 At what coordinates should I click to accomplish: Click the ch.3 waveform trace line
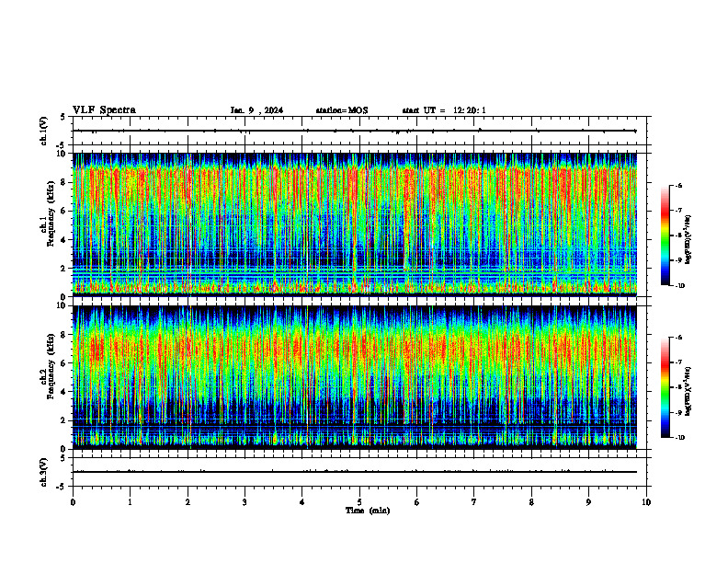click(x=354, y=472)
